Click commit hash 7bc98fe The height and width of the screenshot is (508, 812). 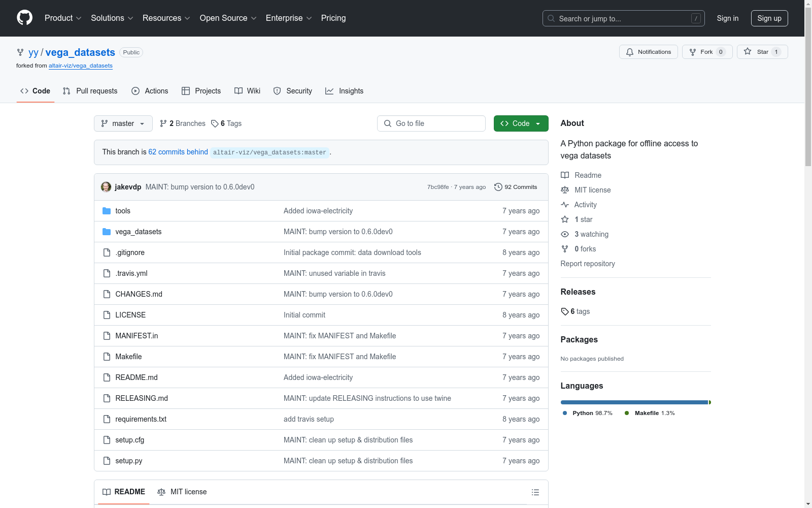pos(438,187)
